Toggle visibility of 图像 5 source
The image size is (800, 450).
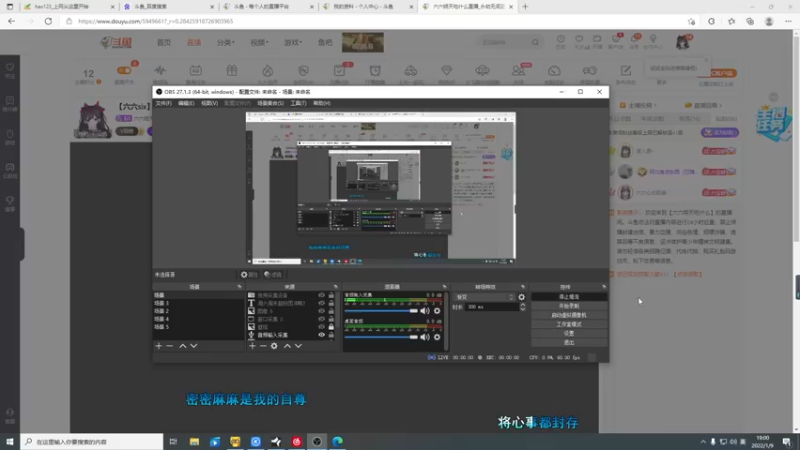point(321,311)
